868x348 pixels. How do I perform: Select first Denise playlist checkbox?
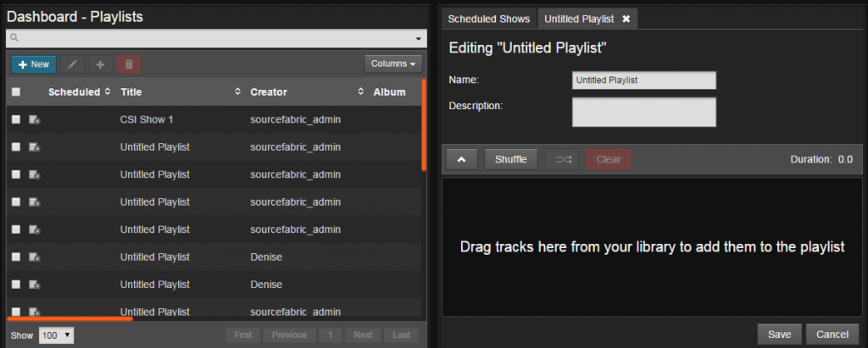point(16,257)
